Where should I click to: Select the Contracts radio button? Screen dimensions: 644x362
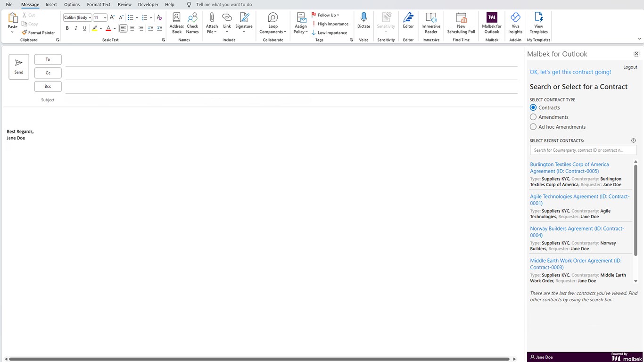tap(533, 107)
